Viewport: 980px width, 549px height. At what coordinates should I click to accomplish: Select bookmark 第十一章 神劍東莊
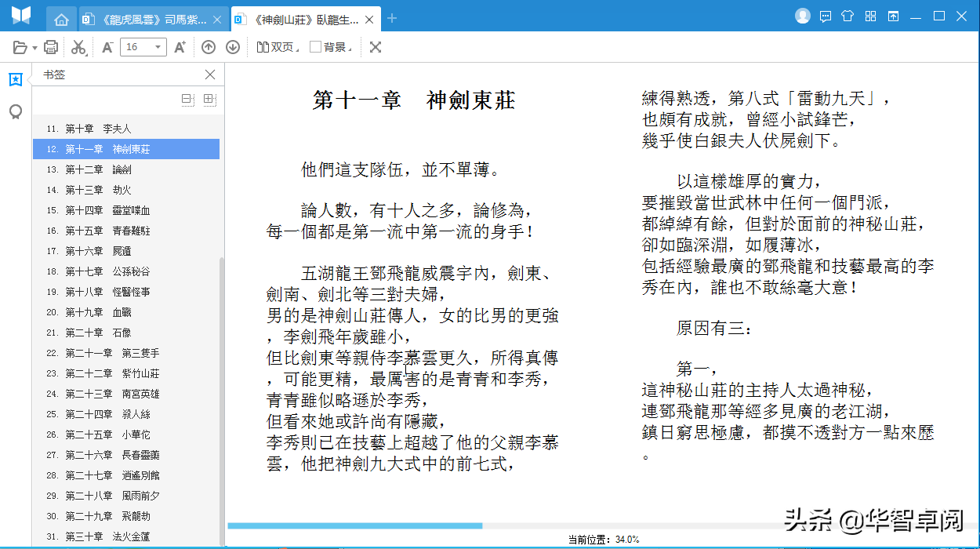click(x=126, y=149)
